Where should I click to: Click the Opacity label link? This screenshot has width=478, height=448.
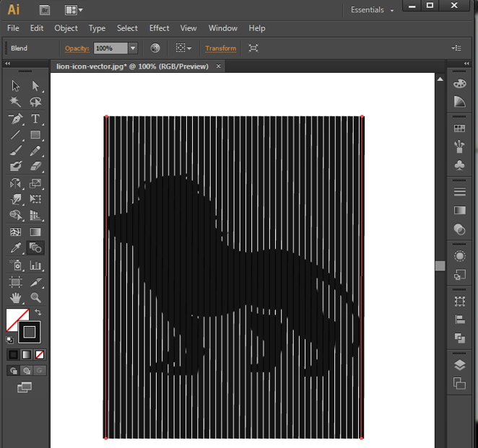pos(76,48)
